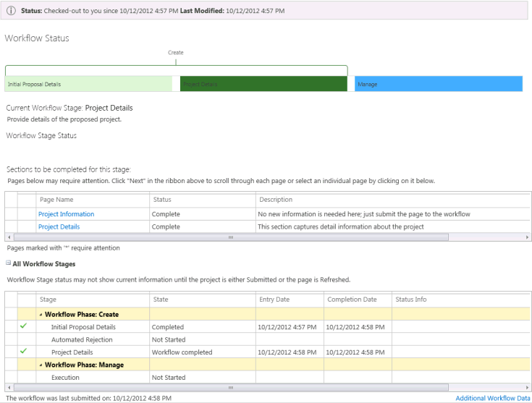Click the status info icon in banner

(11, 11)
